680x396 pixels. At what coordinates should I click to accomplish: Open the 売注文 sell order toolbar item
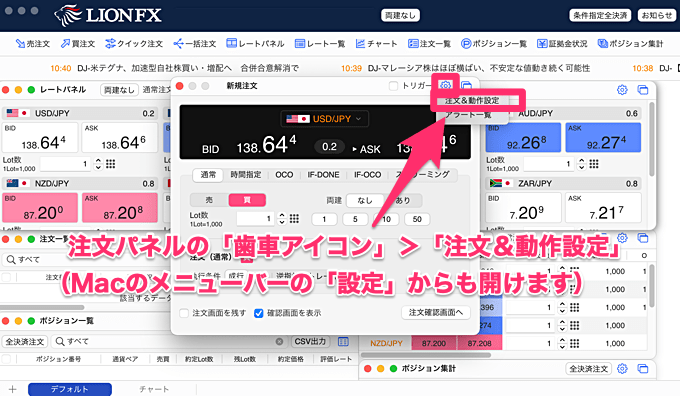33,44
